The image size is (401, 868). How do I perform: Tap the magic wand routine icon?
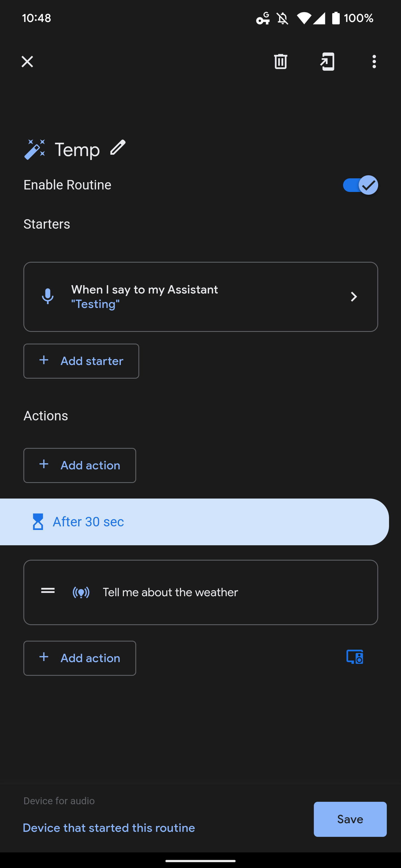pyautogui.click(x=35, y=149)
